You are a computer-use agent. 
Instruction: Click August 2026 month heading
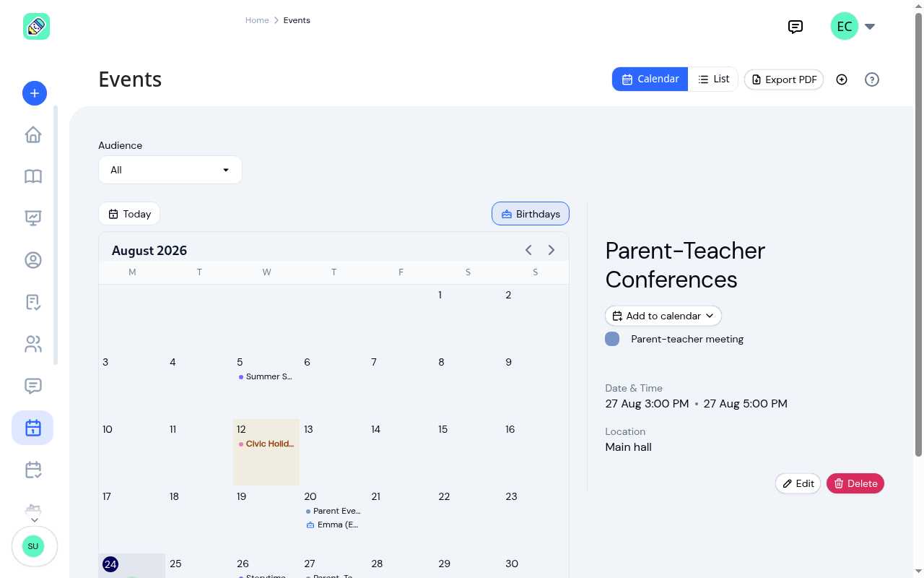click(149, 251)
